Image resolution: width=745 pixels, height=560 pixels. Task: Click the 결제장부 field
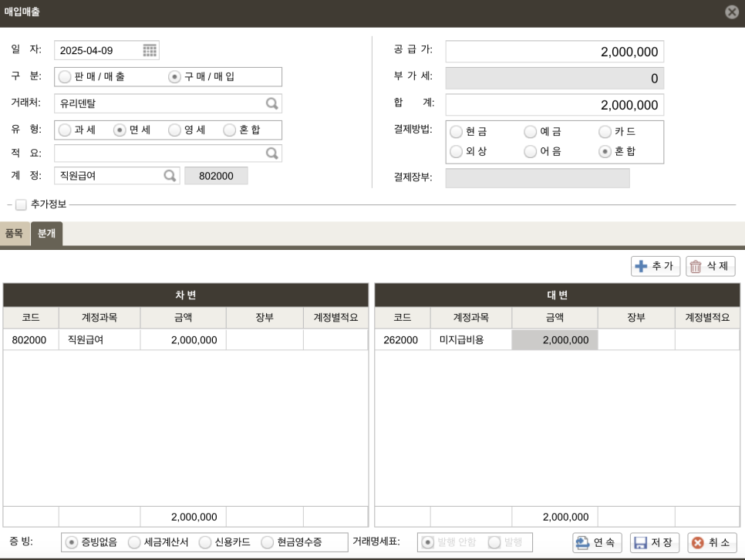point(538,177)
